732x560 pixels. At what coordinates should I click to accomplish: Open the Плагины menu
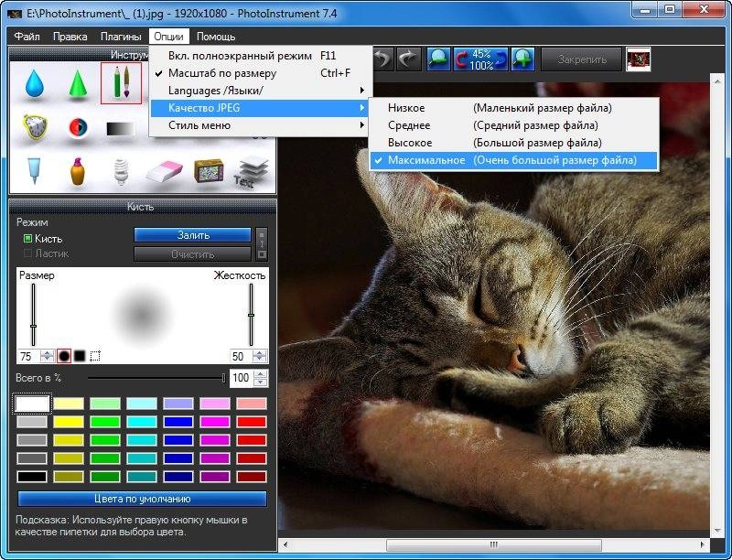point(121,37)
